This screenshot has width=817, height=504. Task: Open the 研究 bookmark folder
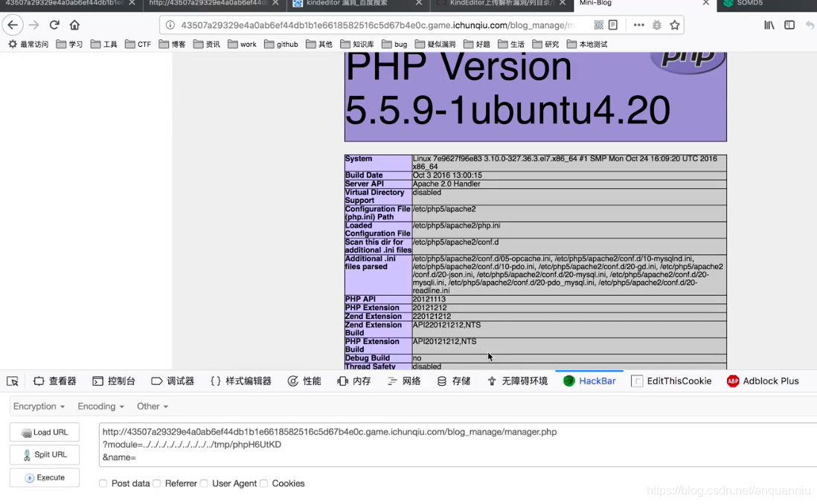(545, 45)
